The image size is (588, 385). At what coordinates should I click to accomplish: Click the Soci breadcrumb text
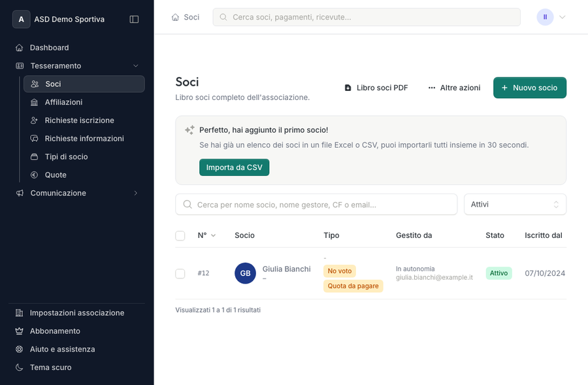pos(191,17)
